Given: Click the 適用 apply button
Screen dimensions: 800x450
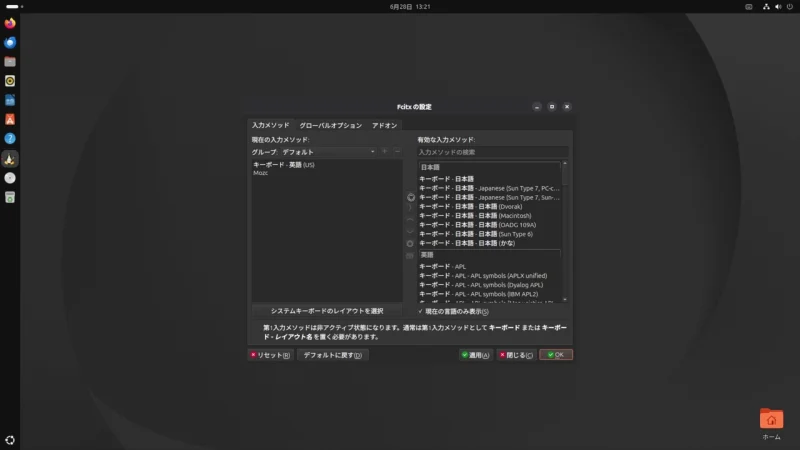Looking at the screenshot, I should [x=476, y=355].
